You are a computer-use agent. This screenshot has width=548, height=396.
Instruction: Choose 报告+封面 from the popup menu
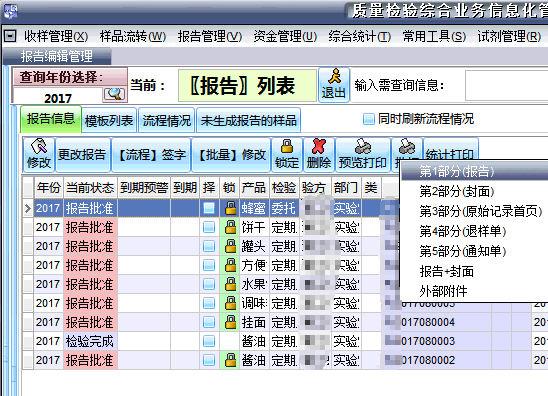click(475, 271)
